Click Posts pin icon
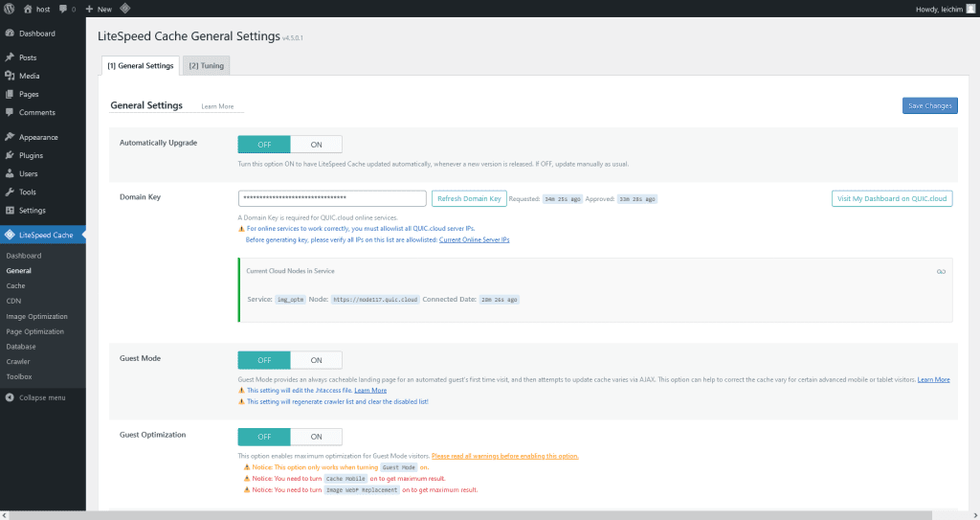The image size is (980, 520). (10, 57)
